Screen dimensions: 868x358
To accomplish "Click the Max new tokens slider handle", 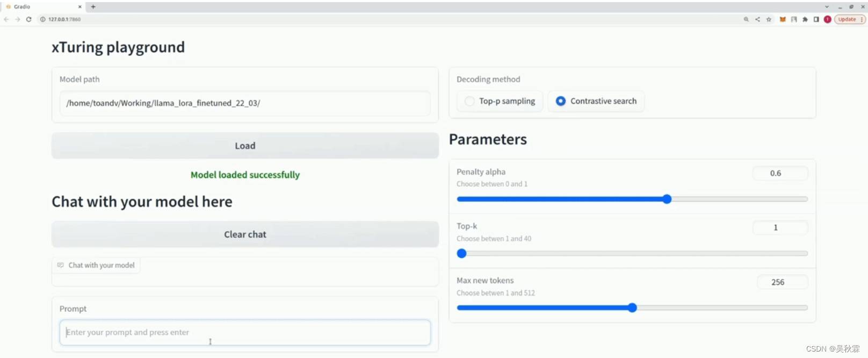I will tap(632, 308).
